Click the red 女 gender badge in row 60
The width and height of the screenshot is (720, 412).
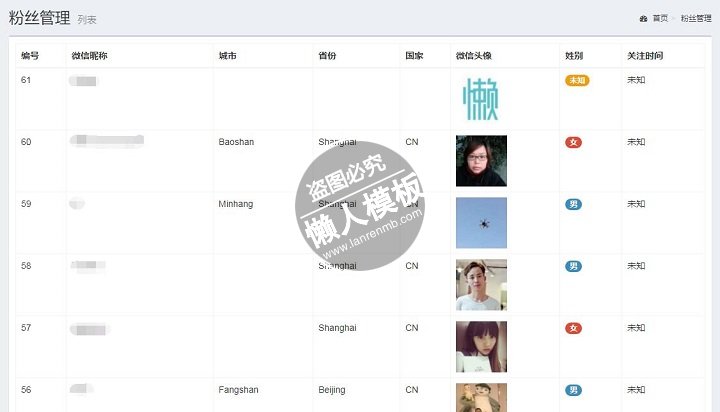pyautogui.click(x=574, y=142)
